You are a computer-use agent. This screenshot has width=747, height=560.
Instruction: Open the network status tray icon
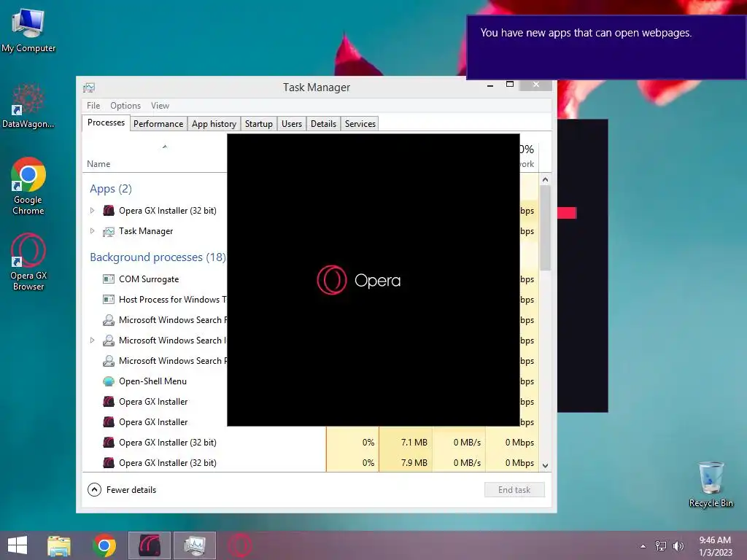click(x=661, y=545)
